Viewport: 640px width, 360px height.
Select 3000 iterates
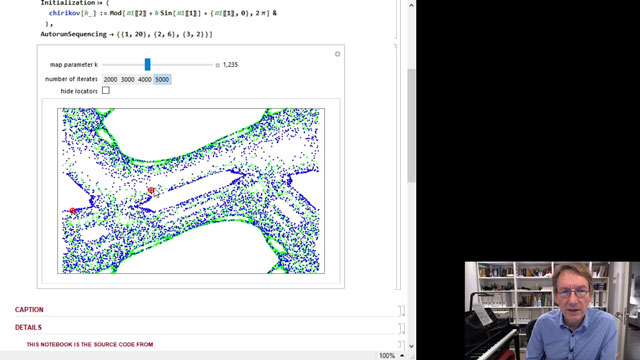click(127, 80)
